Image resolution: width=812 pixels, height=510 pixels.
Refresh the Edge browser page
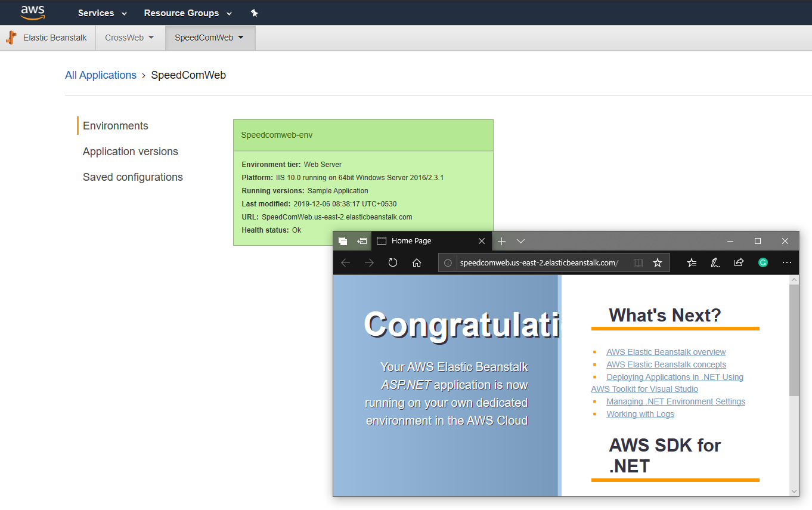pyautogui.click(x=393, y=262)
